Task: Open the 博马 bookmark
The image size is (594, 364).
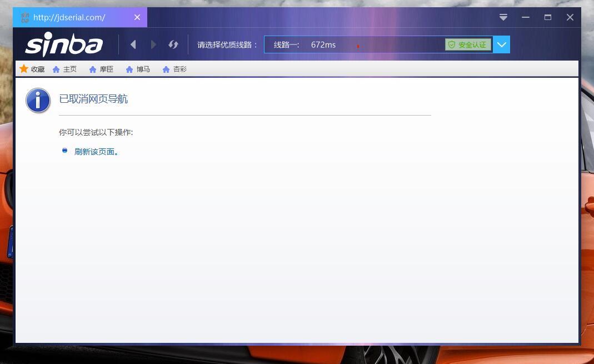Action: click(138, 69)
